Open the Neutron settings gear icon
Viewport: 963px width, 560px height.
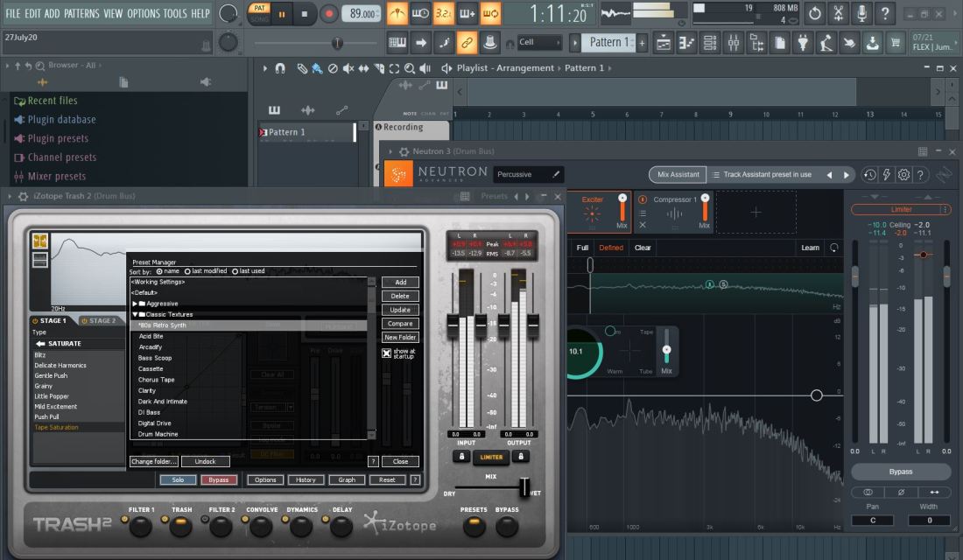click(903, 175)
